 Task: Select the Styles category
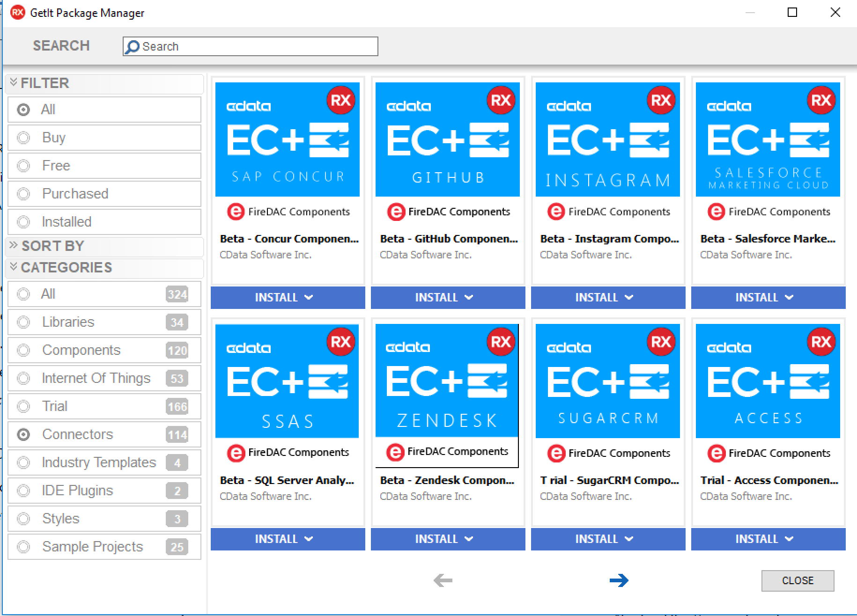point(104,519)
